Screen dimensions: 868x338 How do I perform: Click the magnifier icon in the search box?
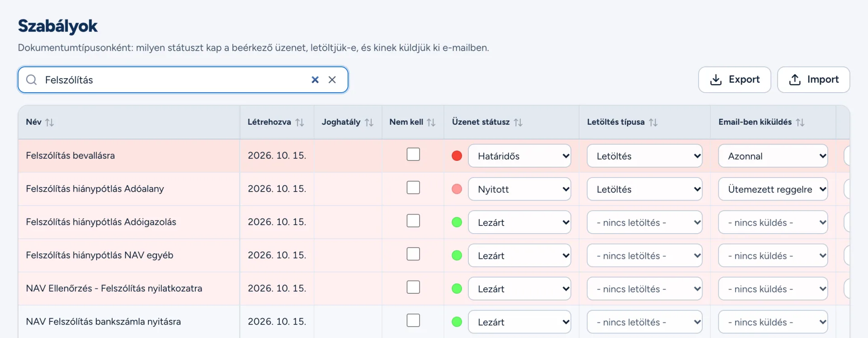point(31,80)
